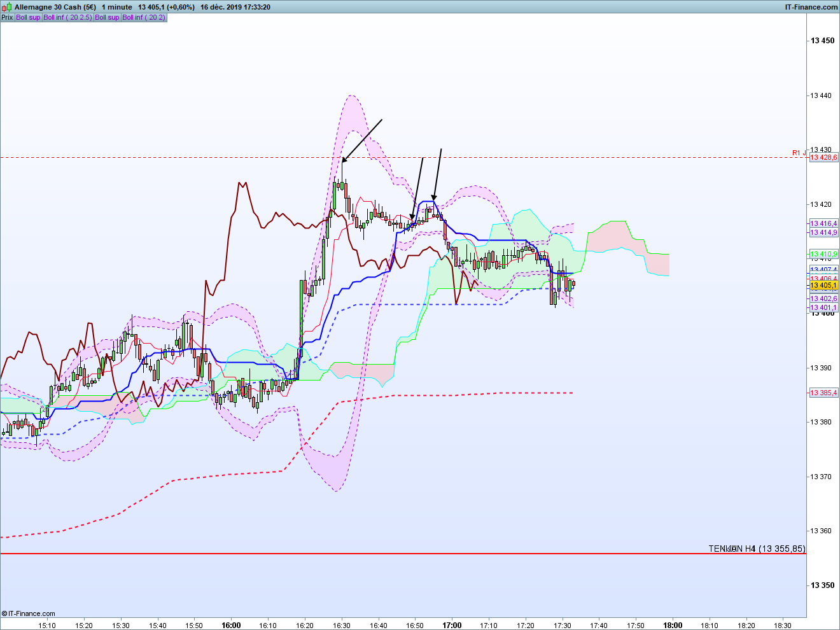The width and height of the screenshot is (840, 630).
Task: Click the 17:00 time axis label
Action: (452, 626)
